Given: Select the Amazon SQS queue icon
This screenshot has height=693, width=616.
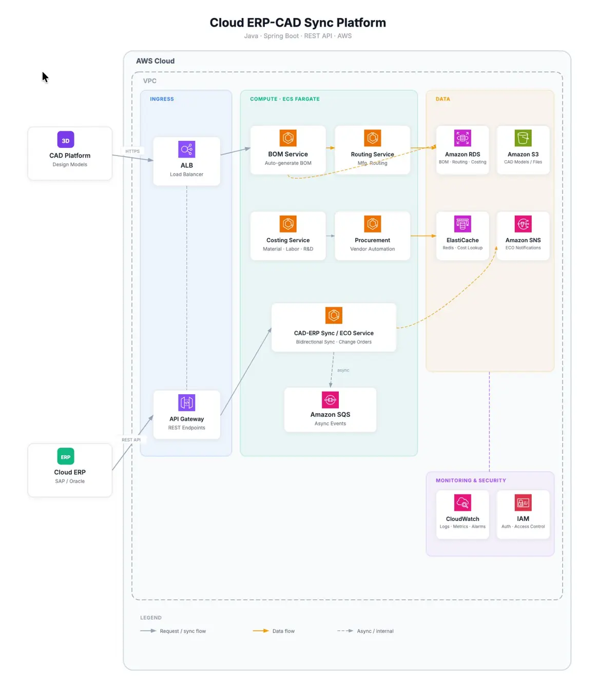Looking at the screenshot, I should pyautogui.click(x=330, y=399).
